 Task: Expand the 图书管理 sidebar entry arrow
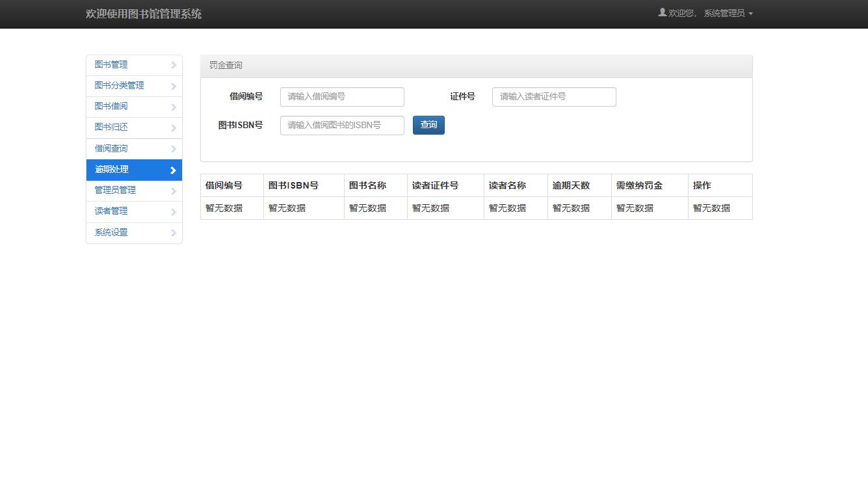tap(173, 65)
